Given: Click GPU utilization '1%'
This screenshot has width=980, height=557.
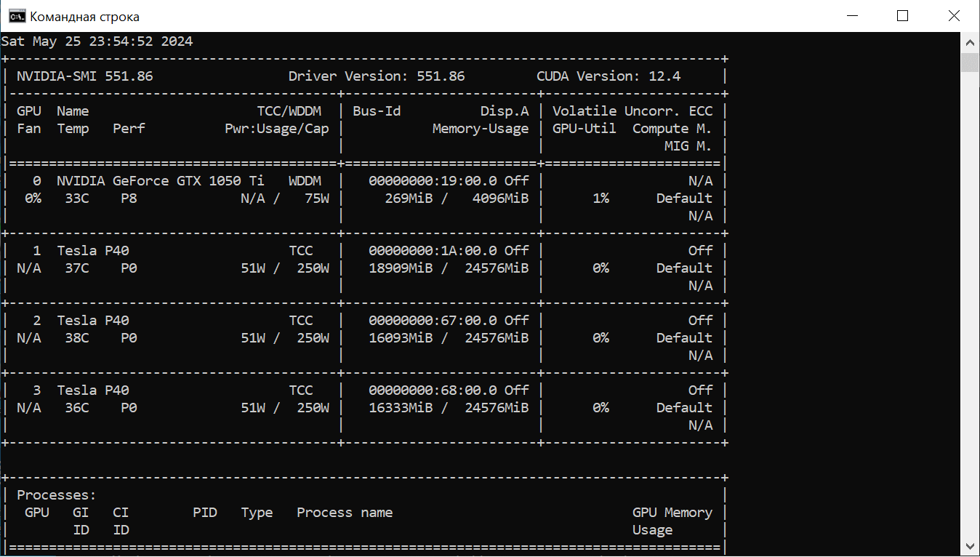Looking at the screenshot, I should point(601,199).
